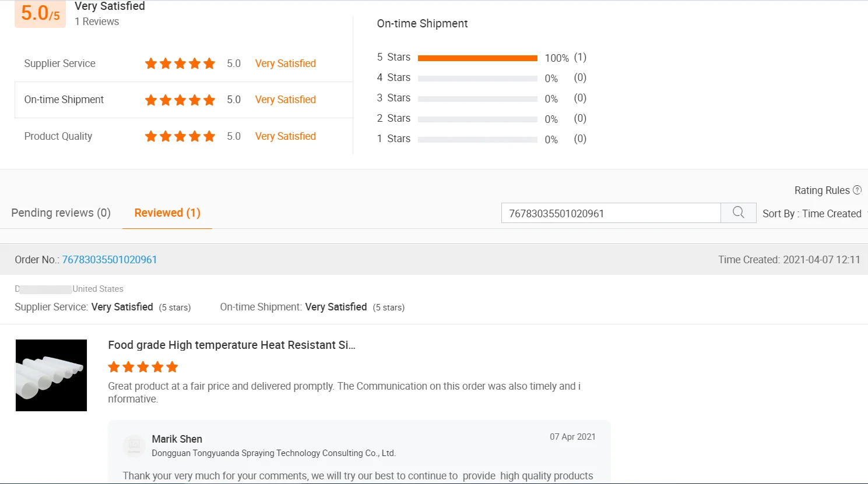Click Marik Shen's avatar icon

coord(133,446)
